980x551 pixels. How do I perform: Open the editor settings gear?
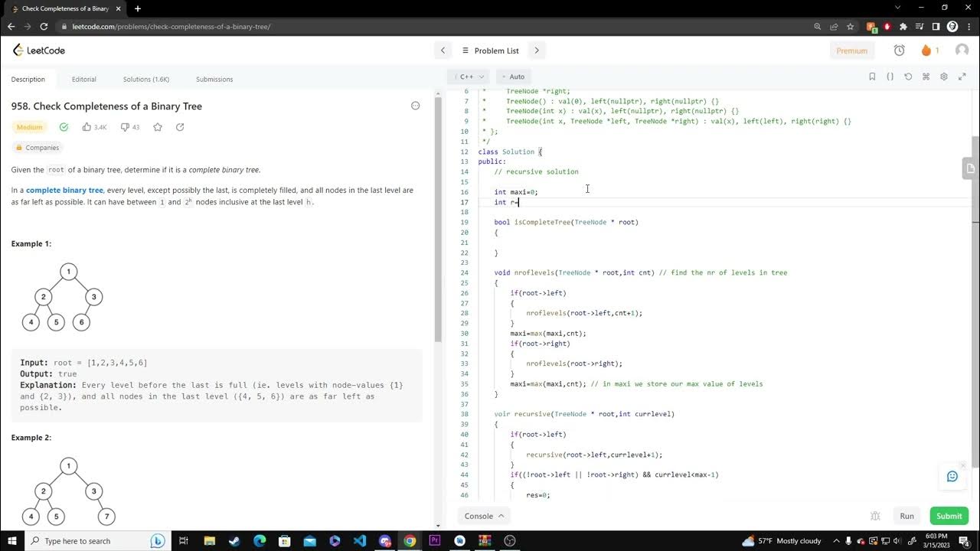[x=943, y=77]
